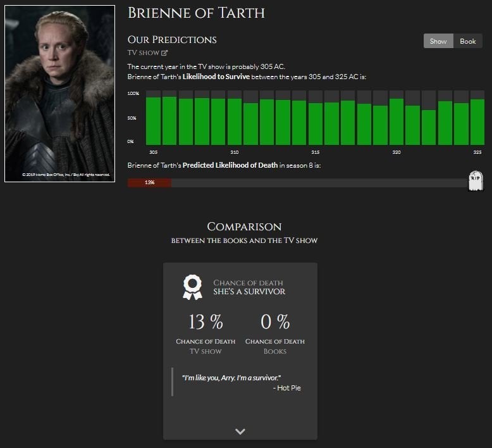Click the 'Our Predictions' heading
Screen dimensions: 492x448
[x=172, y=40]
